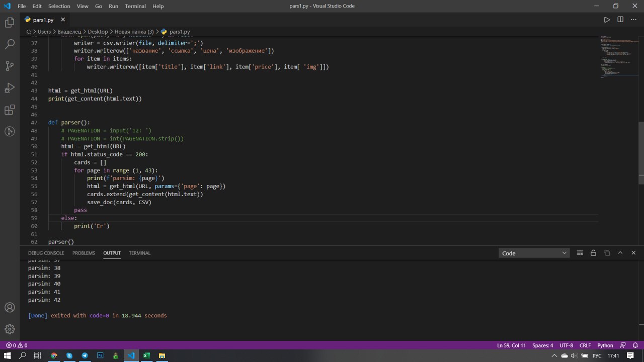Switch to the Terminal tab
644x362 pixels.
click(139, 253)
